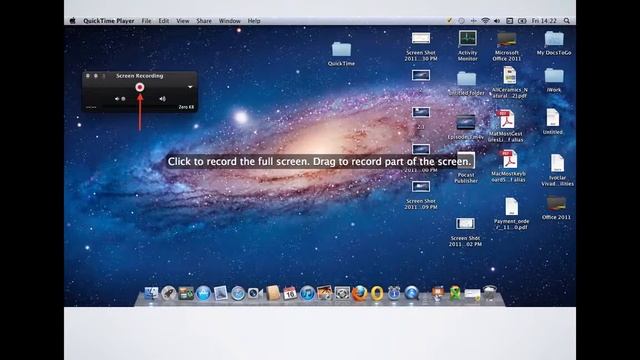Open Finder from the dock
Viewport: 640px width, 360px height.
tap(151, 293)
